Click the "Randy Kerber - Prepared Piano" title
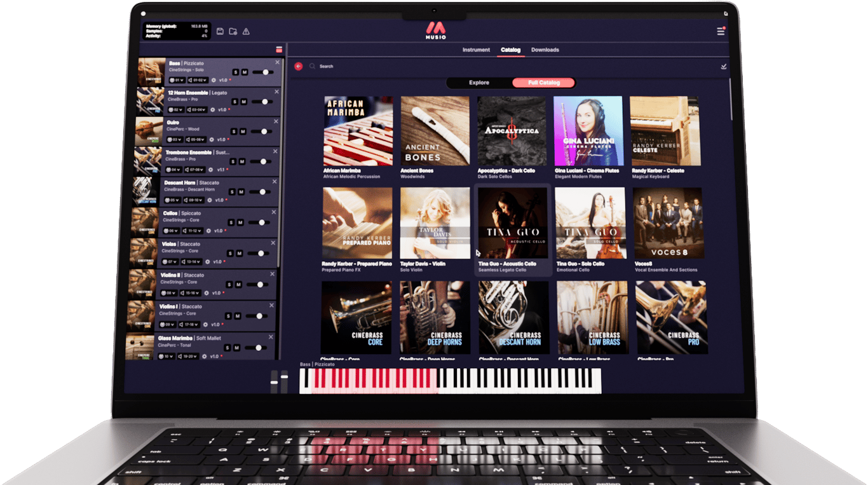 356,264
